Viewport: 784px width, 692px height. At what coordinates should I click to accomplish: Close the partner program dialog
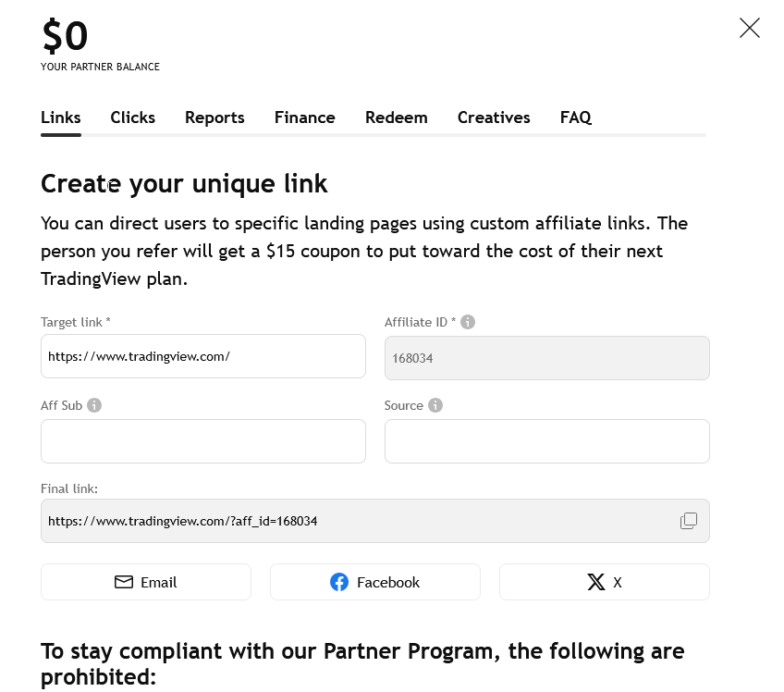(x=750, y=28)
